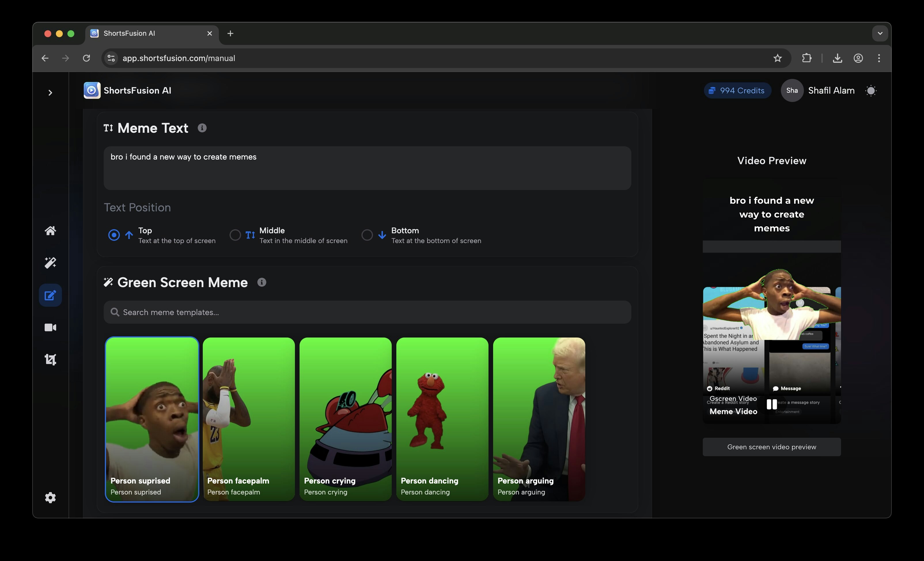
Task: Toggle the light/dark theme sun icon
Action: (871, 91)
